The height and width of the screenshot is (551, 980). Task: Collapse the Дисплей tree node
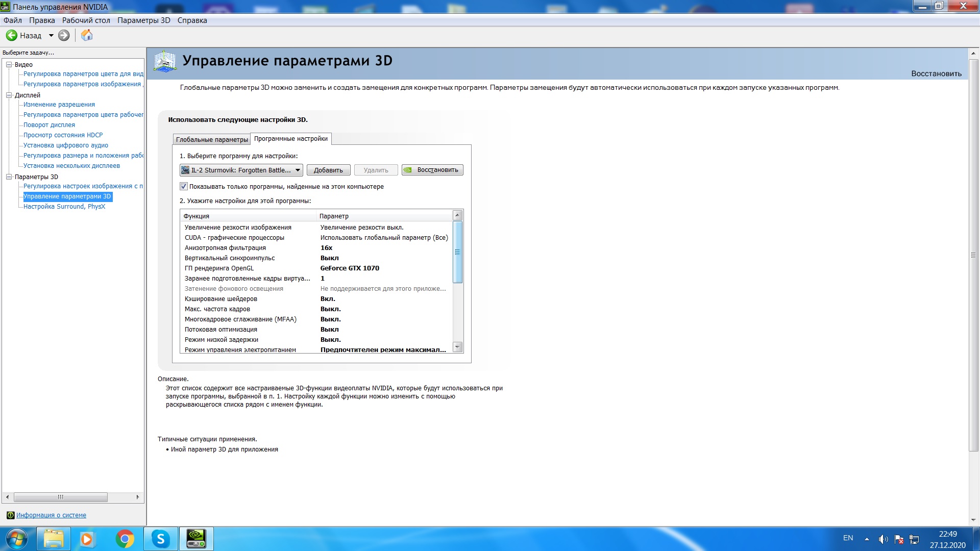[x=9, y=95]
